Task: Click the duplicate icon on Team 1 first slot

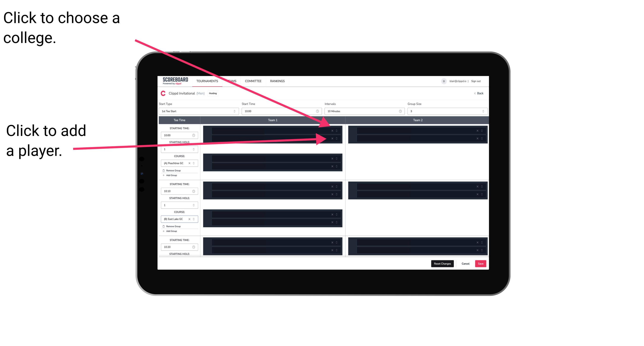Action: tap(337, 131)
